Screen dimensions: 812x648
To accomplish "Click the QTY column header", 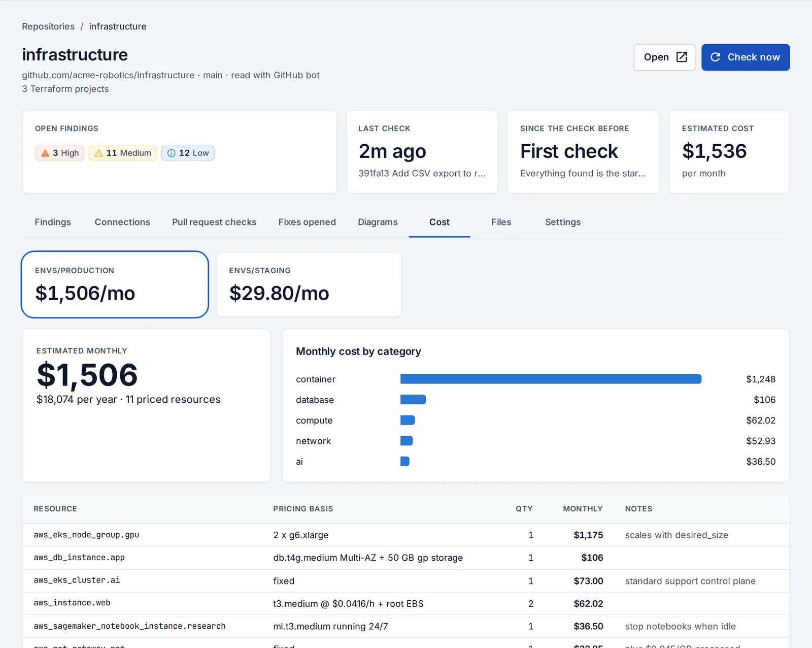I will point(524,509).
